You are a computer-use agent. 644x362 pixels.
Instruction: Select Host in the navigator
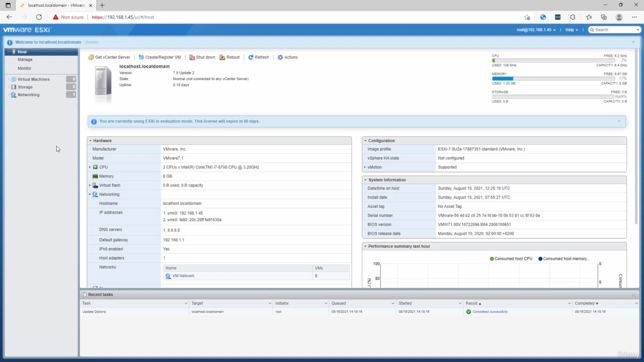tap(41, 52)
